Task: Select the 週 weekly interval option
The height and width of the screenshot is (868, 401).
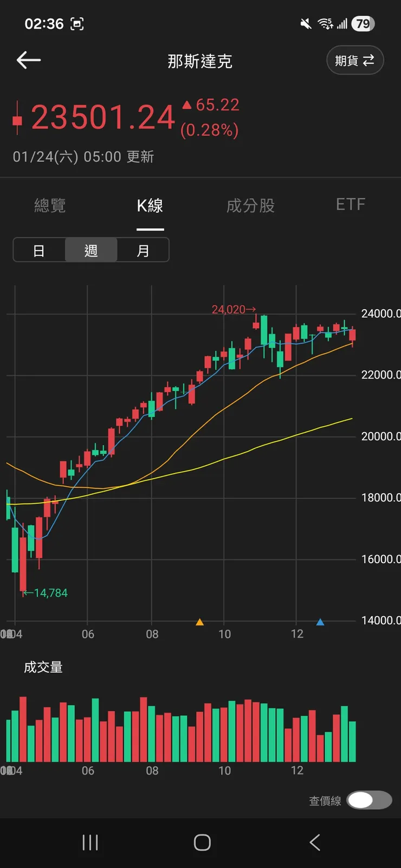Action: point(91,250)
